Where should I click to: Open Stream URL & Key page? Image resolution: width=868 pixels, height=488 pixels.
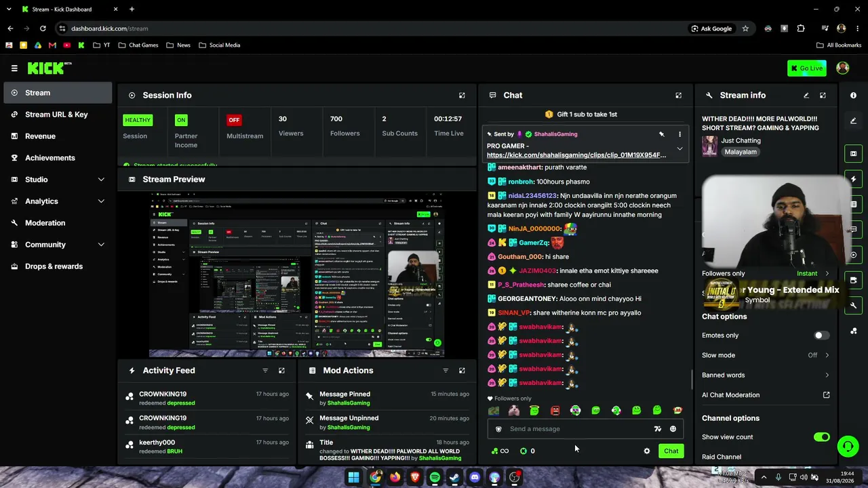click(58, 115)
